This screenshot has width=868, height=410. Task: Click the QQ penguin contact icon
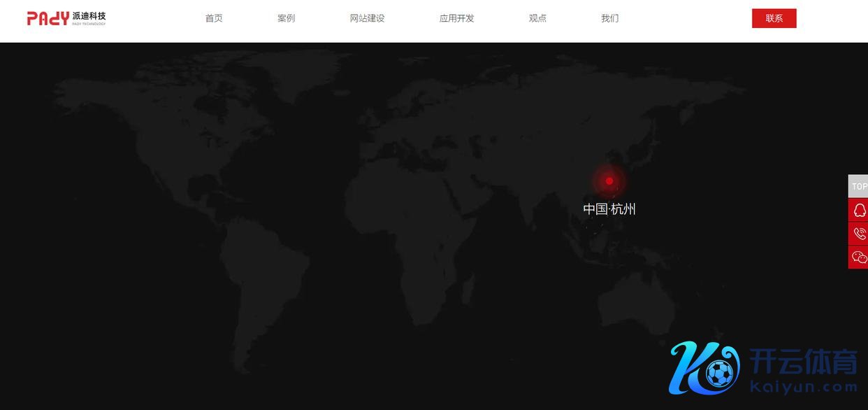point(859,210)
